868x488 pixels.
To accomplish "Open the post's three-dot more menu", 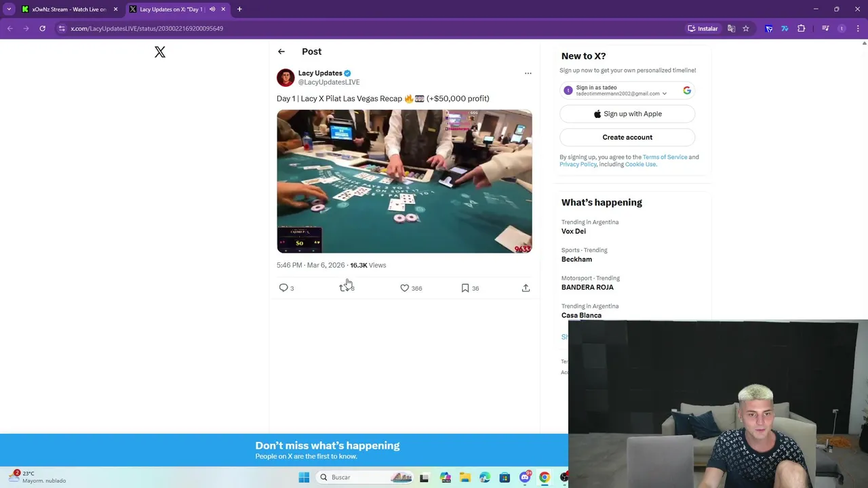I will click(528, 73).
